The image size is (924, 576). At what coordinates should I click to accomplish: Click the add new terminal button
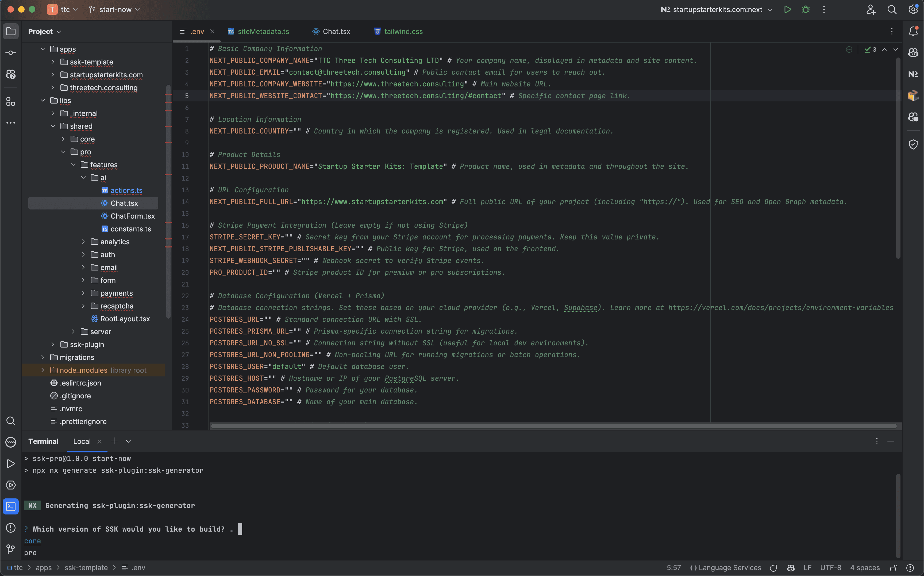114,441
